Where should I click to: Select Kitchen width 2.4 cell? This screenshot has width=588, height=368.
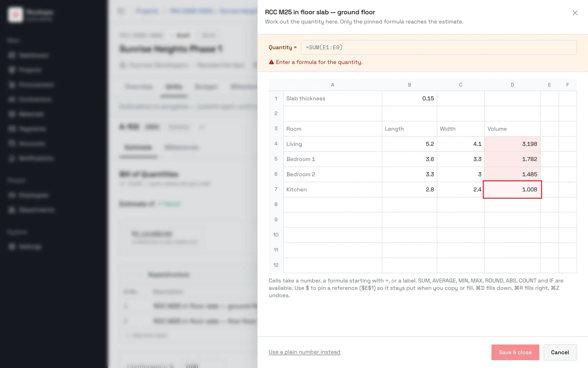pyautogui.click(x=461, y=190)
